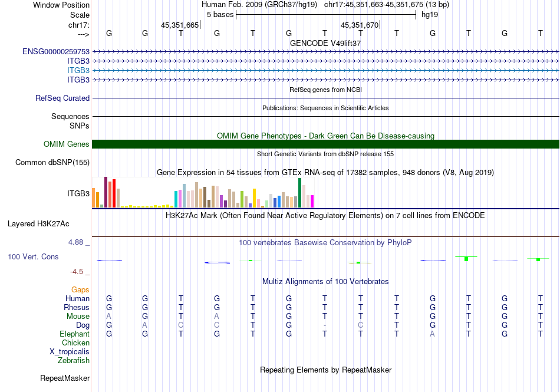Click the ENSG00000259753 transcript label
The height and width of the screenshot is (392, 560).
click(56, 52)
